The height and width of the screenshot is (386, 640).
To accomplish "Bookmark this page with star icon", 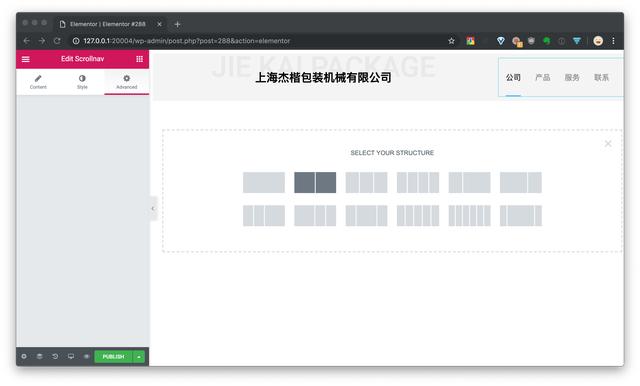I will (451, 41).
